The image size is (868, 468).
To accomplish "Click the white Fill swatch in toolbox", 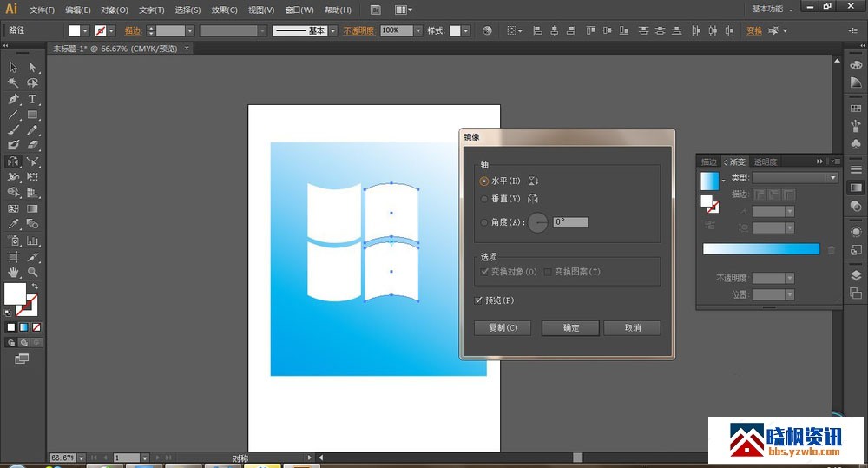I will point(15,293).
